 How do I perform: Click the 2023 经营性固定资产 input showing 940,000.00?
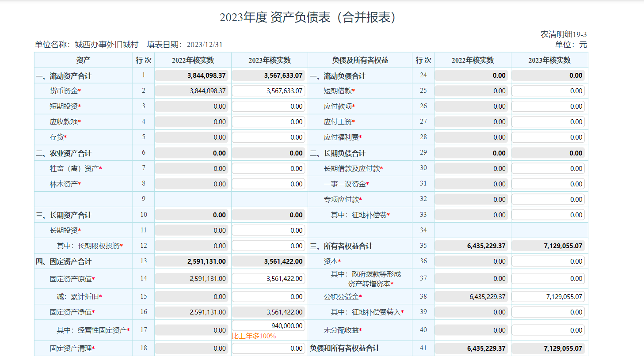click(x=268, y=326)
